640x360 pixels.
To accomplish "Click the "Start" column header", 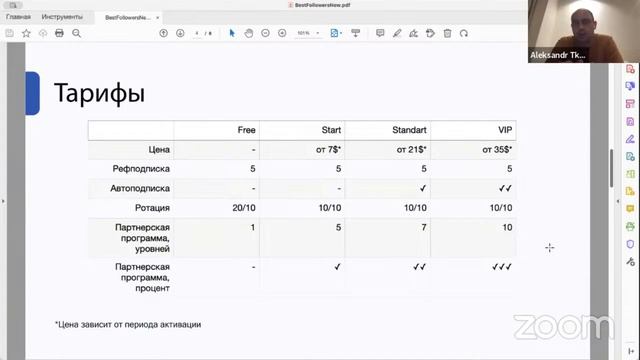I will tap(331, 130).
